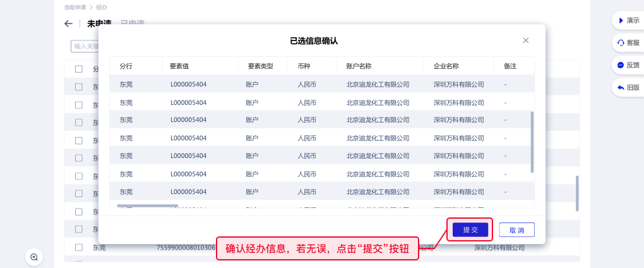This screenshot has height=268, width=644.
Task: Toggle the select-all checkbox in table header
Action: tap(79, 69)
